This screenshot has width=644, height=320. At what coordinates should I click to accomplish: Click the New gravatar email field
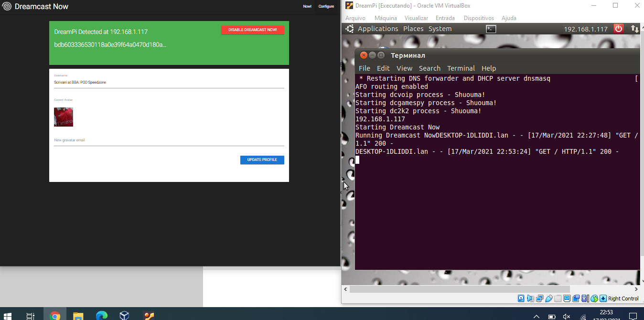[x=169, y=140]
